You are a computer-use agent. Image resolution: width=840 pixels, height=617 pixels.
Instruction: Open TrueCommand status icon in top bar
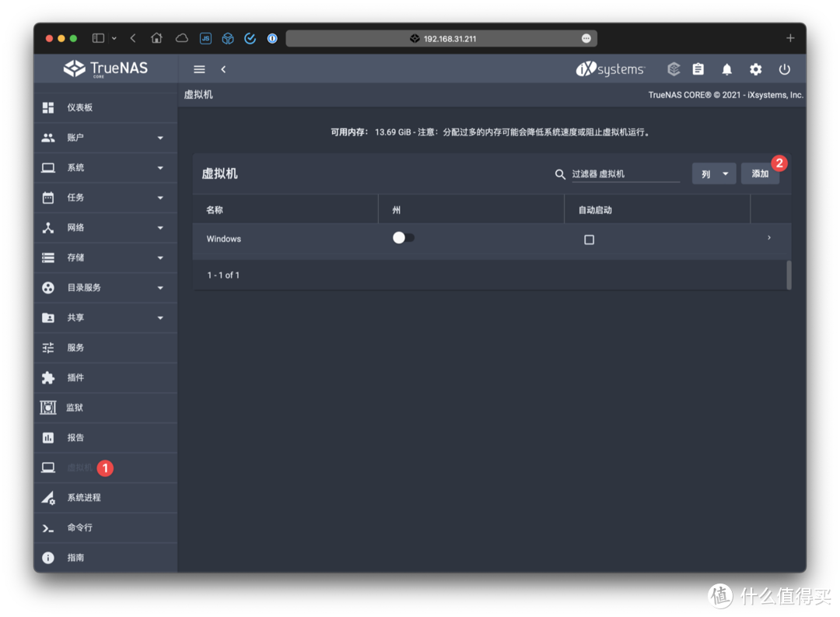[x=674, y=69]
